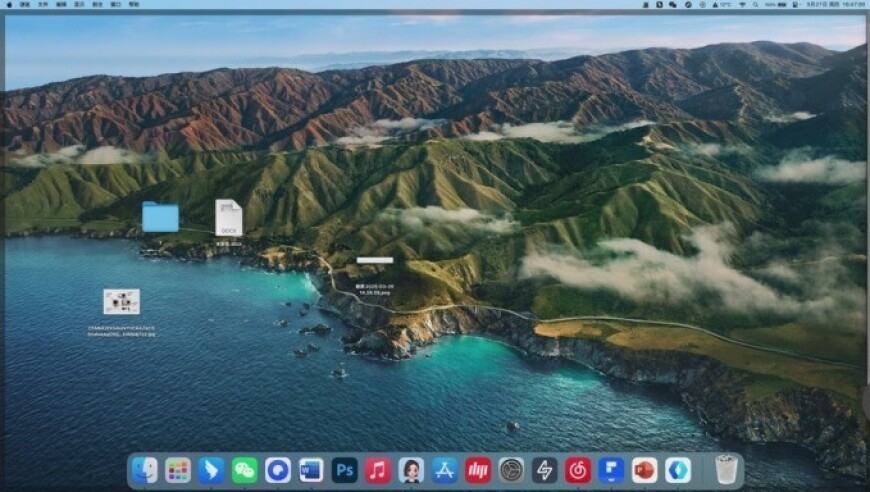Image resolution: width=870 pixels, height=492 pixels.
Task: Open the Apple menu
Action: (x=9, y=4)
